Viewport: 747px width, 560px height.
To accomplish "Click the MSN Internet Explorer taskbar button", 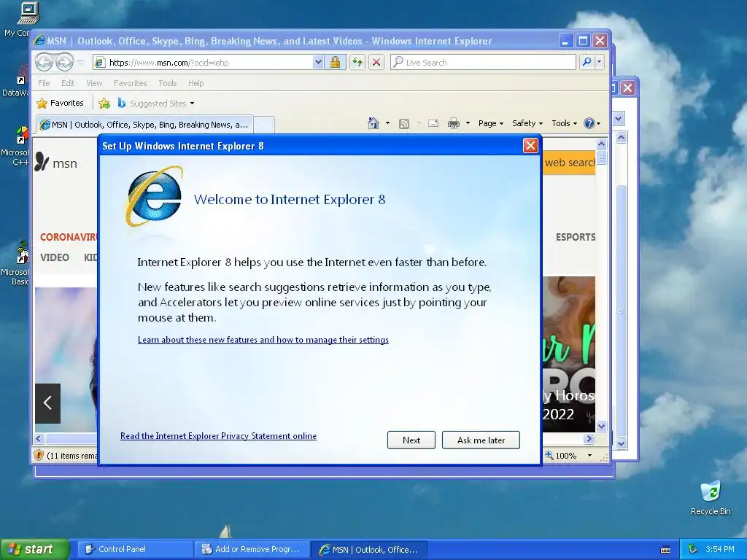I will [x=369, y=550].
